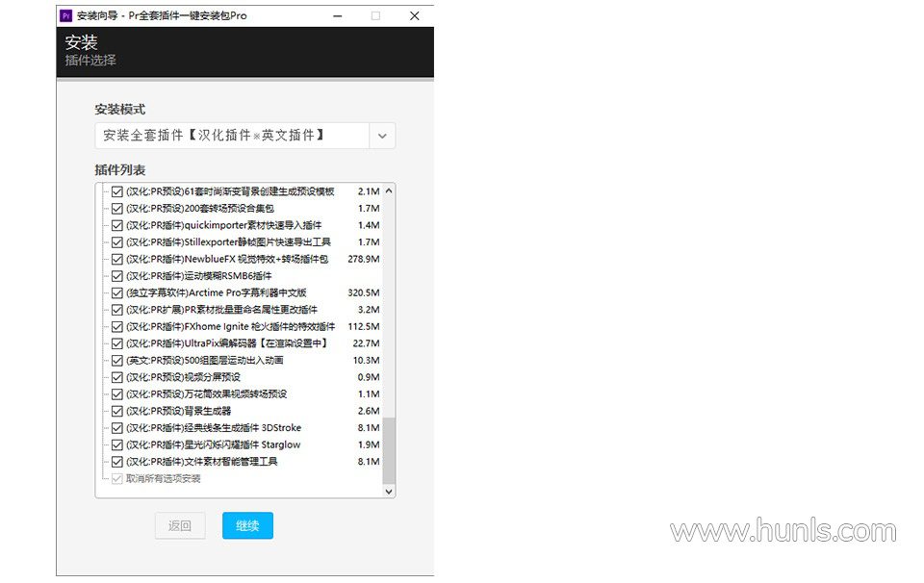Click the 278.9M size of NewblueFX
The height and width of the screenshot is (583, 924).
364,260
